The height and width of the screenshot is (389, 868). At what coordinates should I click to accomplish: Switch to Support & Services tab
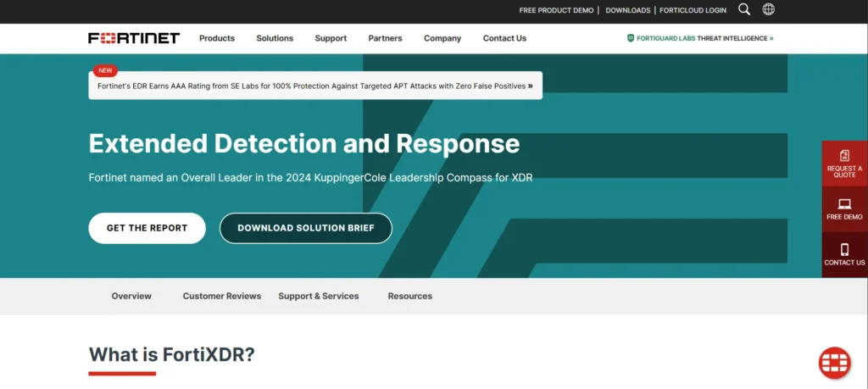pyautogui.click(x=319, y=296)
